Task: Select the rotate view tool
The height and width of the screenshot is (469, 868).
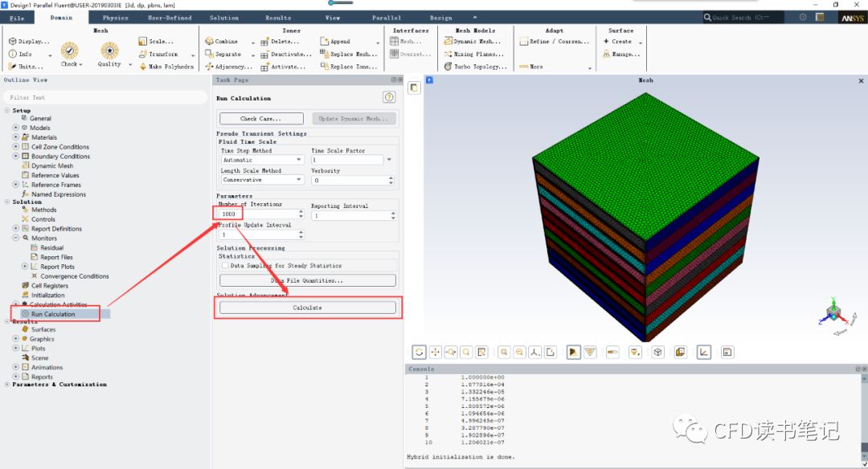Action: (x=419, y=352)
